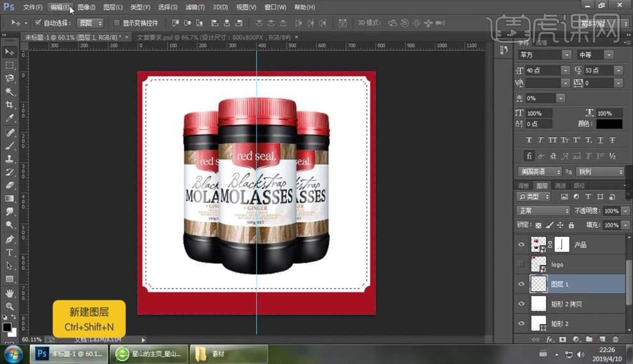Screen dimensions: 633x364
Task: Select the Rectangular Marquee tool
Action: coord(10,65)
